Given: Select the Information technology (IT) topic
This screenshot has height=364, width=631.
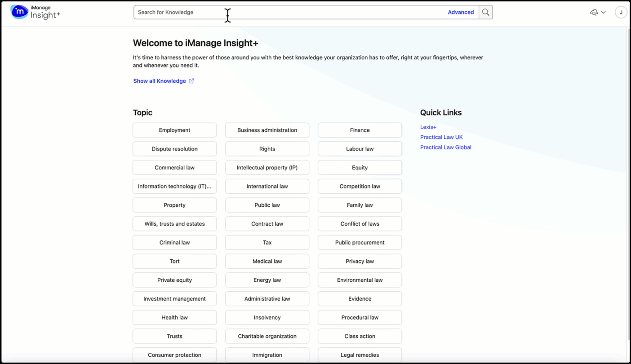Looking at the screenshot, I should coord(174,186).
